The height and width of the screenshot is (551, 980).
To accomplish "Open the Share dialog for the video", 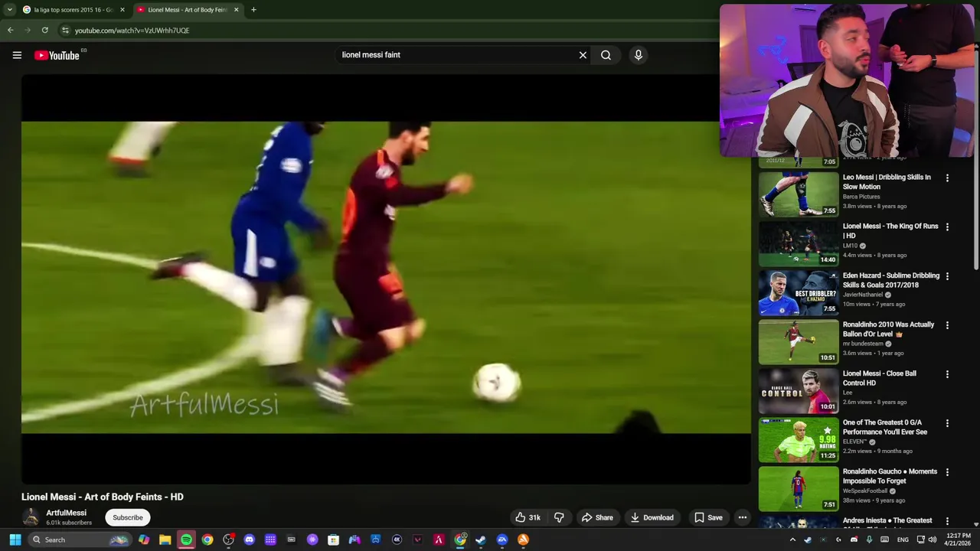I will 597,517.
